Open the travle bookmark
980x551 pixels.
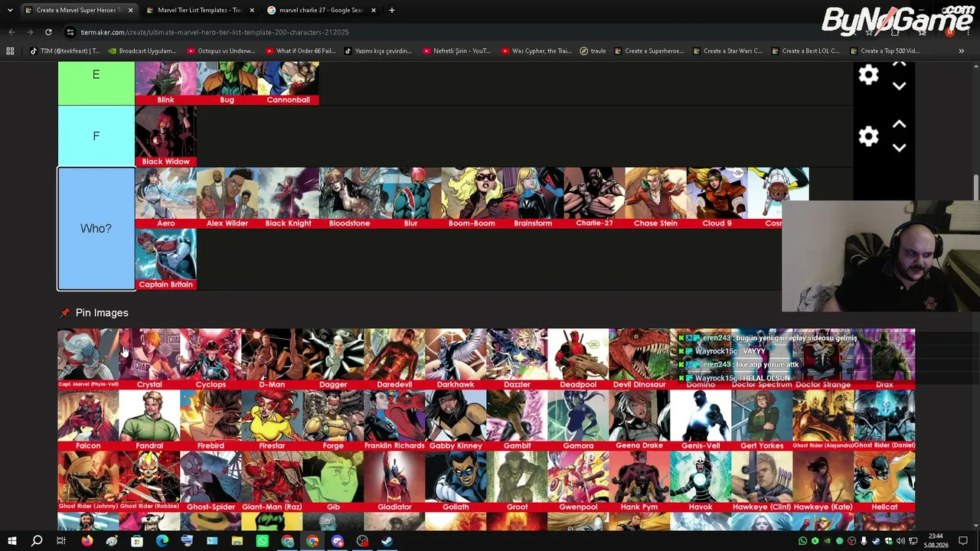[593, 51]
